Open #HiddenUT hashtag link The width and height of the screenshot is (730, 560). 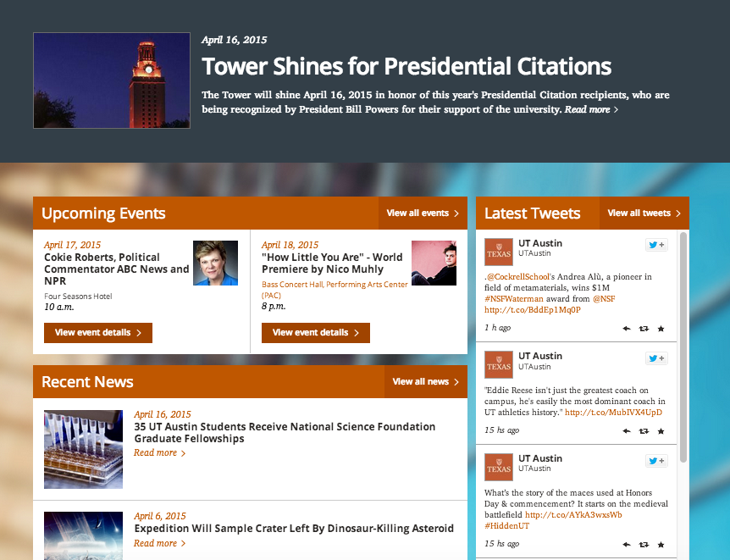click(x=506, y=526)
